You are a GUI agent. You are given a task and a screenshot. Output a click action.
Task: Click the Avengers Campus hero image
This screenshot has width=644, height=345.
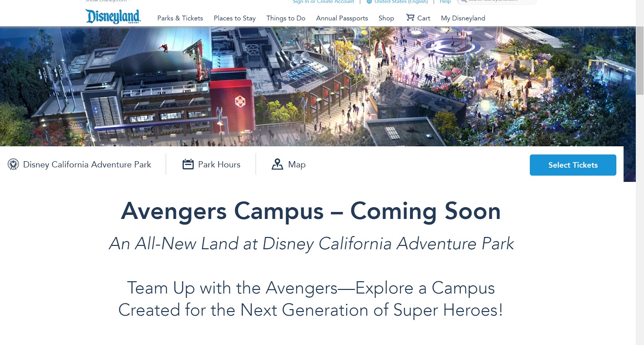pyautogui.click(x=314, y=87)
